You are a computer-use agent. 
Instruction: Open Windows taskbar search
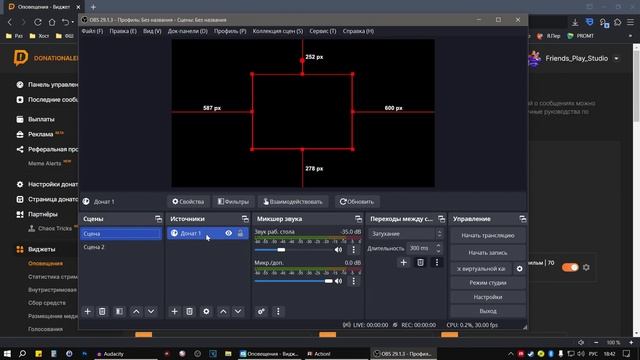[x=22, y=354]
